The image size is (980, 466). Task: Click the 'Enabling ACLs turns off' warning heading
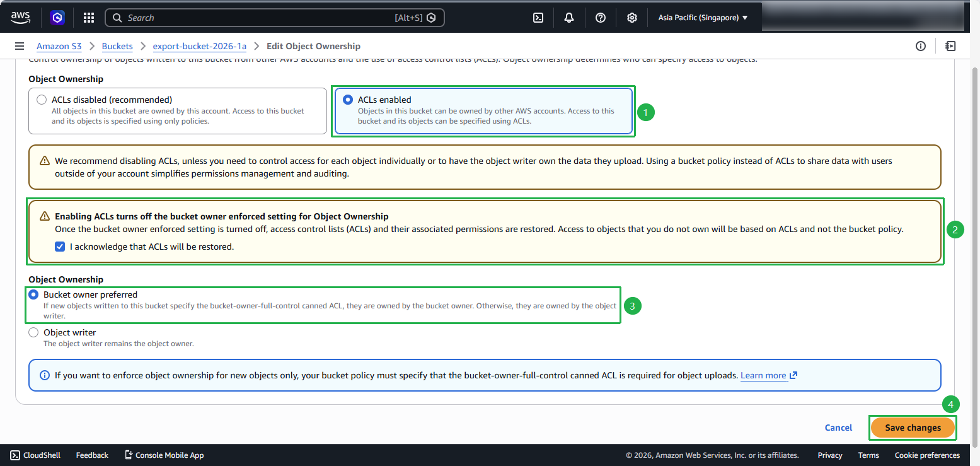222,216
